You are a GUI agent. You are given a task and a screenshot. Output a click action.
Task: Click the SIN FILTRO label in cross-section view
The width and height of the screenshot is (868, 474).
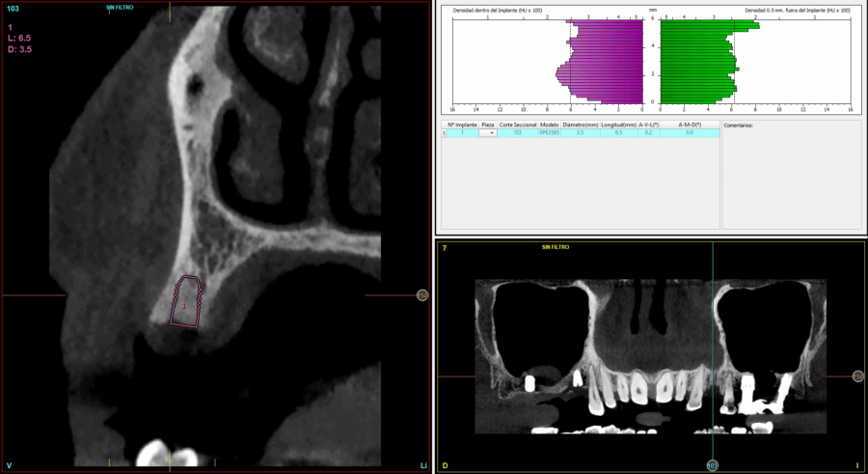pyautogui.click(x=121, y=6)
